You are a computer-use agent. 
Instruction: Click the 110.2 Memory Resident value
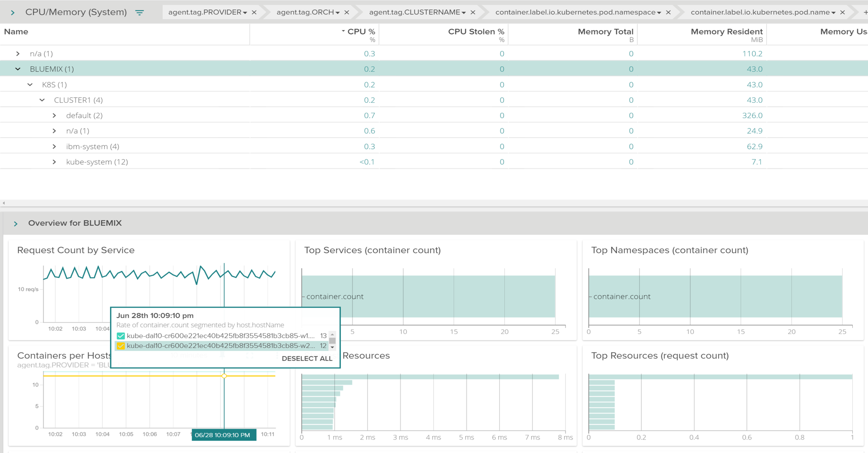click(x=752, y=54)
